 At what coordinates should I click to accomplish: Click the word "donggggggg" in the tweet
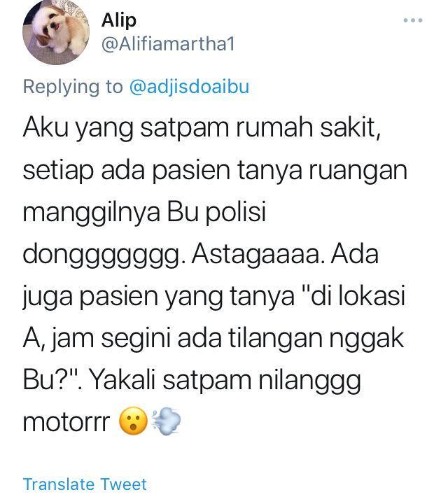(x=104, y=255)
